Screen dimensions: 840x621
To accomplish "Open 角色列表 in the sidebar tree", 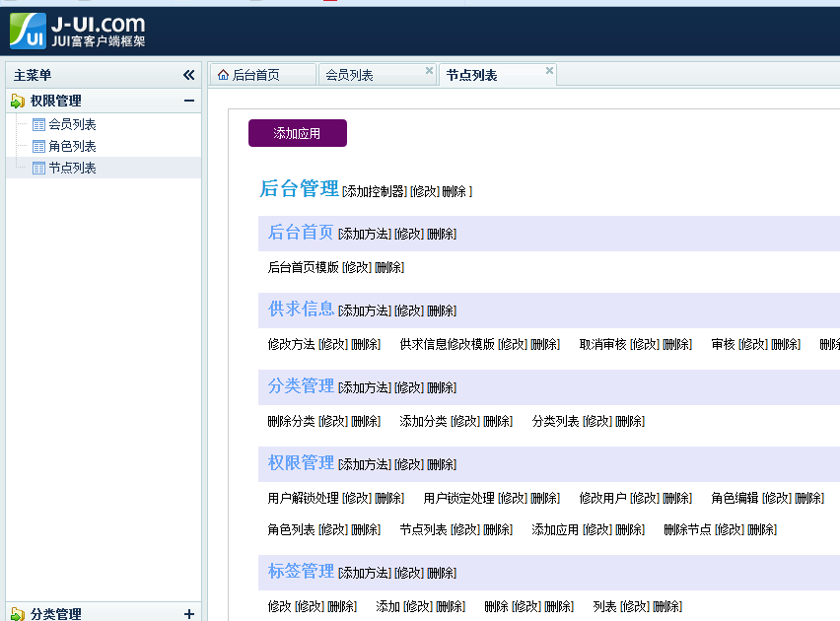I will [72, 146].
